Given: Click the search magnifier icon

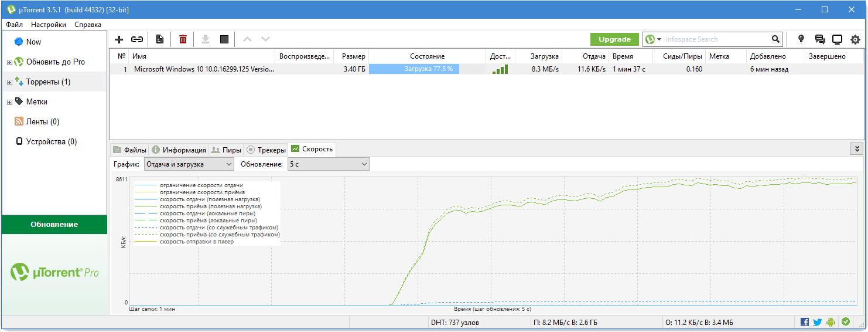Looking at the screenshot, I should 775,39.
